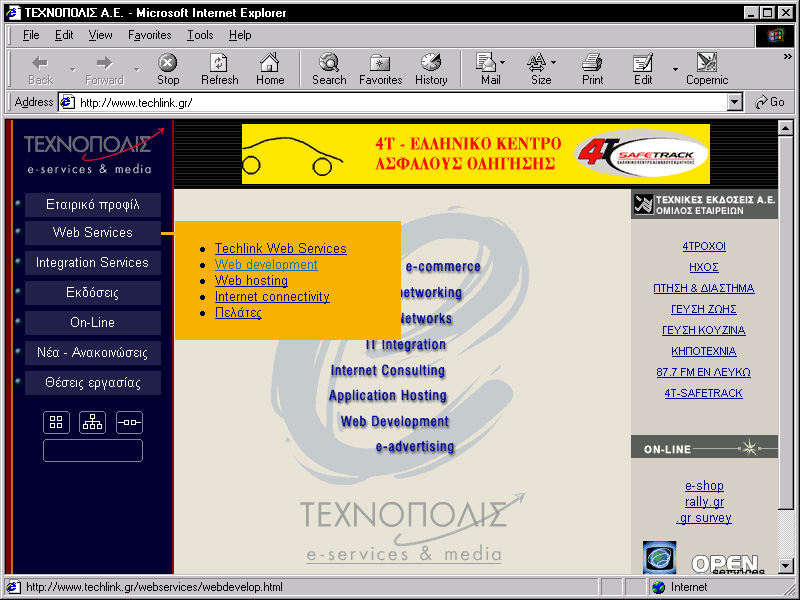Open Web development link
800x600 pixels.
(x=266, y=265)
